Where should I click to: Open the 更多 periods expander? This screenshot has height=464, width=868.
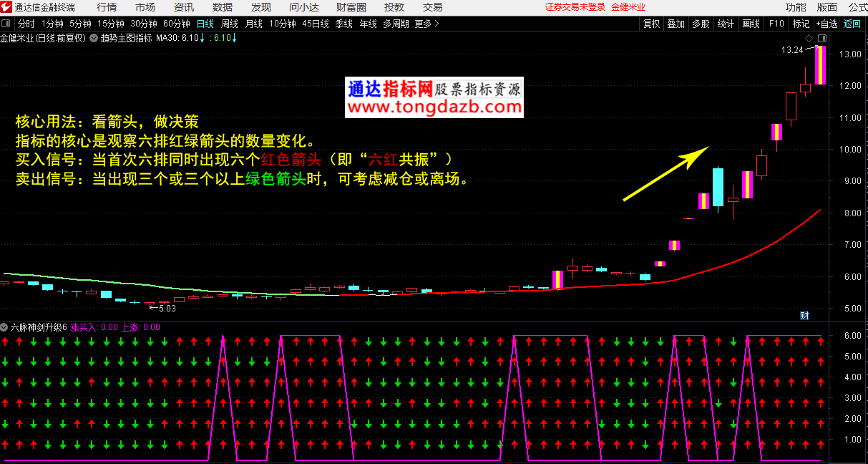point(426,24)
